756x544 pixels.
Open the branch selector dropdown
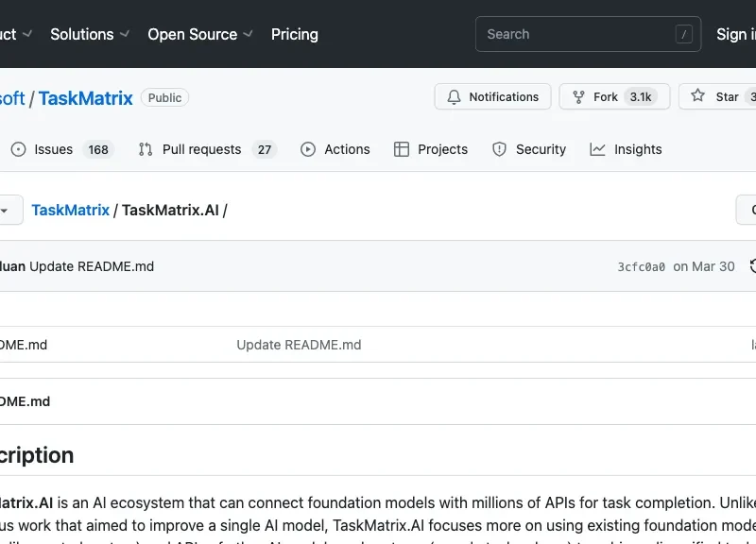point(8,210)
